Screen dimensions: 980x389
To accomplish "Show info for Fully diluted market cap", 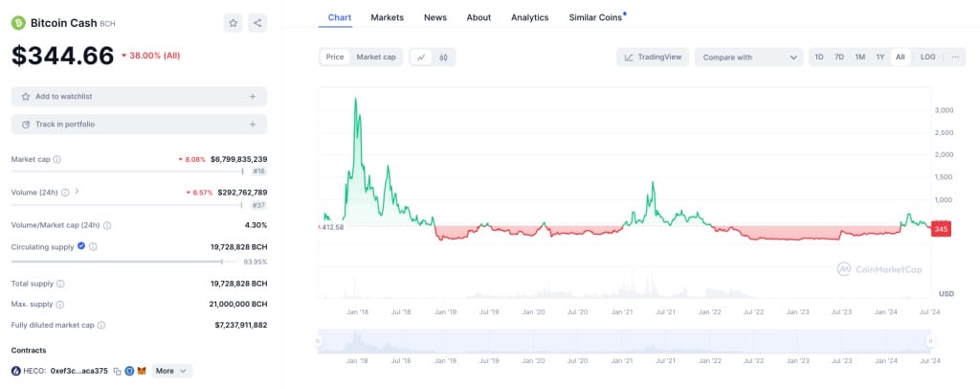I will coord(101,325).
